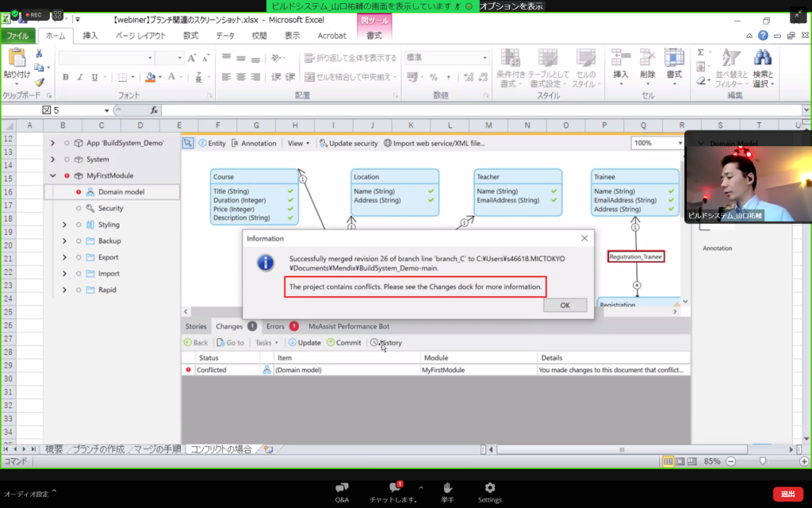Click the zoom slider in status bar
This screenshot has width=812, height=508.
click(763, 461)
